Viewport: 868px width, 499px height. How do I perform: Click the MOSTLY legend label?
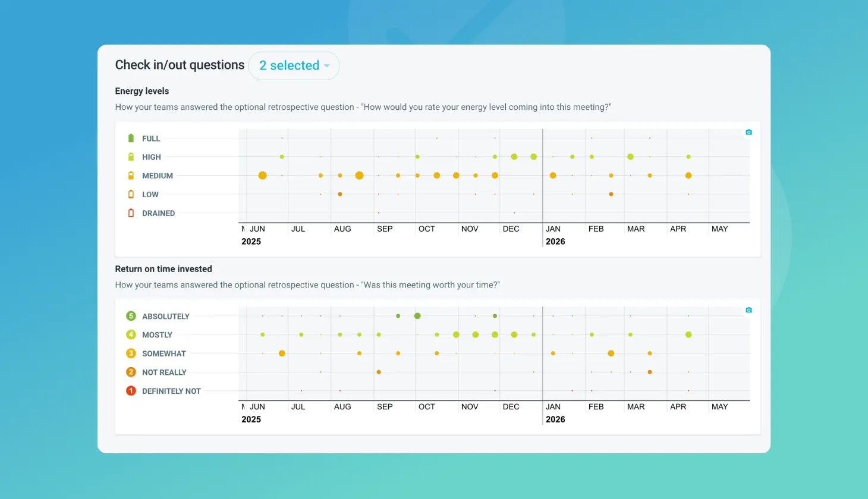click(x=158, y=335)
